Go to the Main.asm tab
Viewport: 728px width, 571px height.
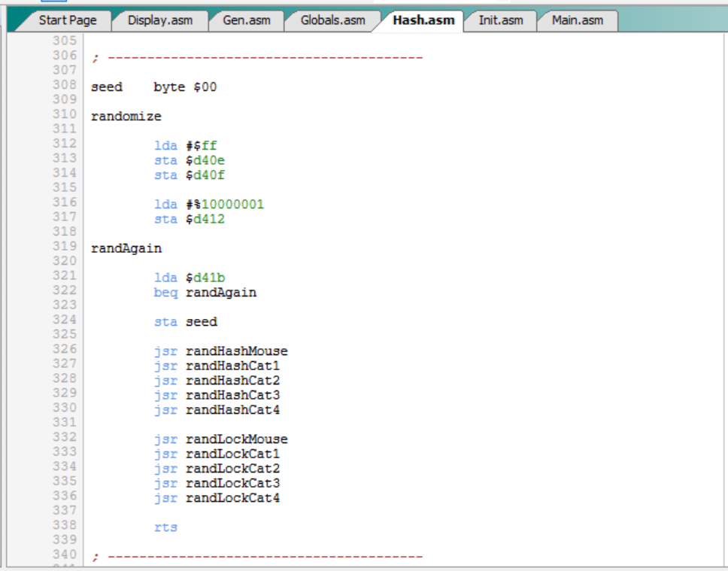coord(577,20)
